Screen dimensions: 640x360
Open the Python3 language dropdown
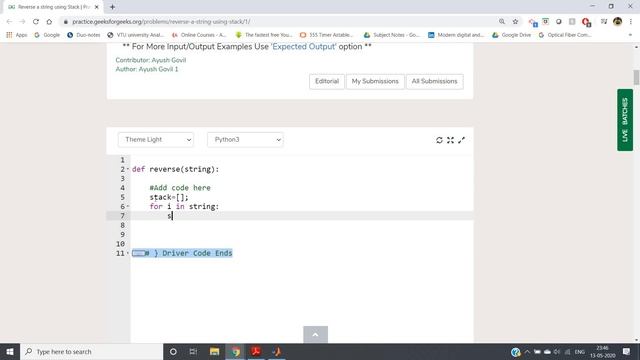(245, 140)
